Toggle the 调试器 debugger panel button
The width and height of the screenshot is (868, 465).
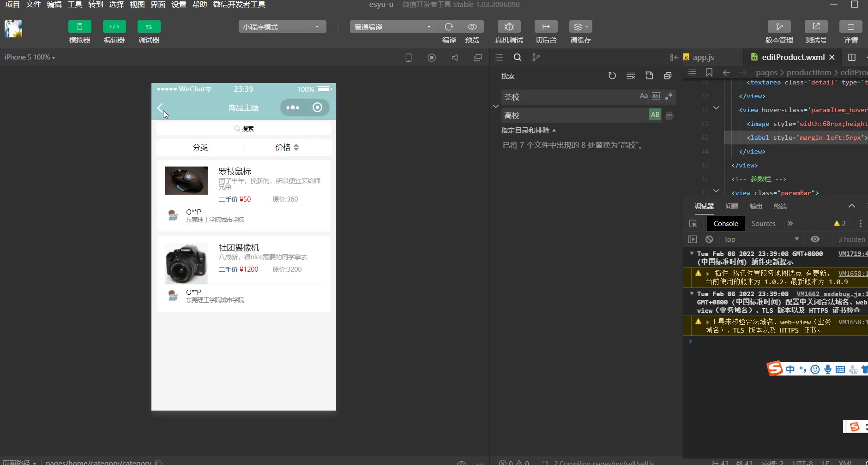pos(149,27)
